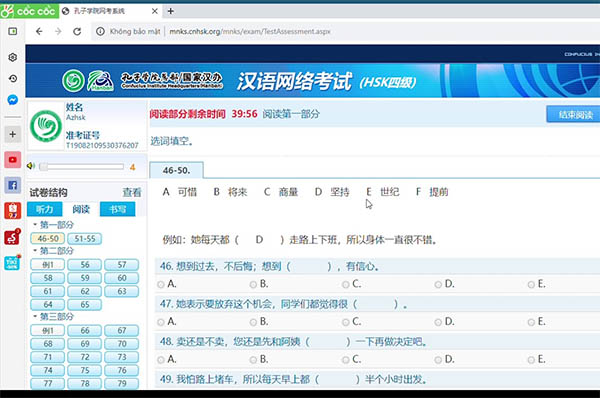Mute audio with speaker icon

[x=31, y=166]
